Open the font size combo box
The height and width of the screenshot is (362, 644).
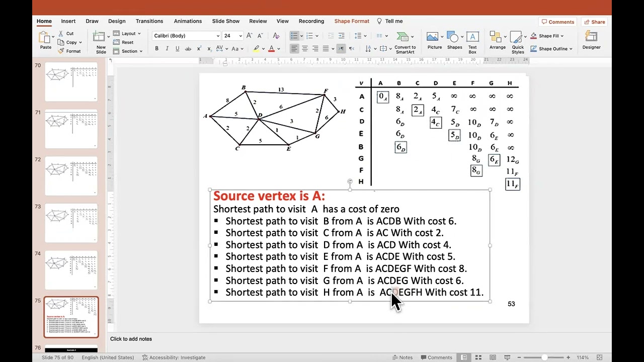[x=233, y=36]
